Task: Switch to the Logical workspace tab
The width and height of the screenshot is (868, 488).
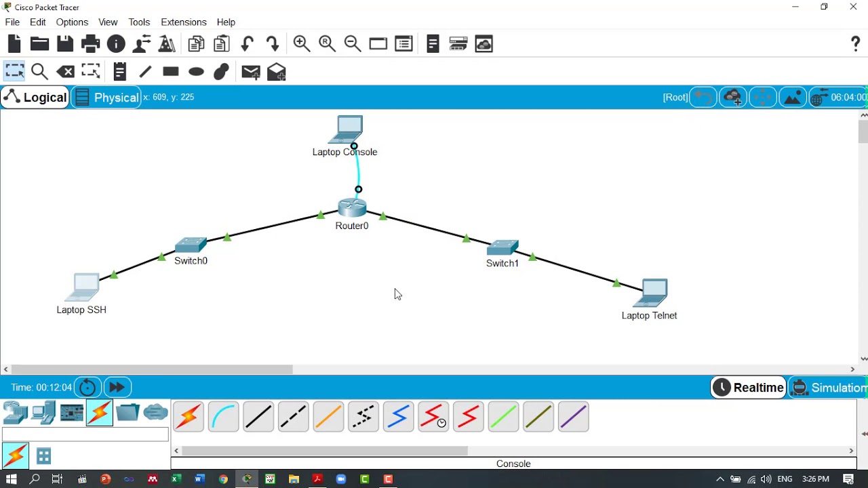Action: 35,98
